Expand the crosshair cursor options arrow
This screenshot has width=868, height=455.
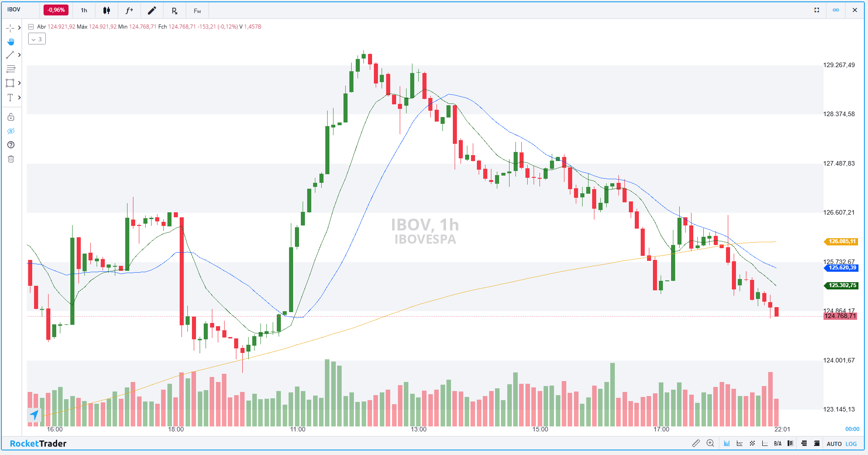pyautogui.click(x=20, y=28)
